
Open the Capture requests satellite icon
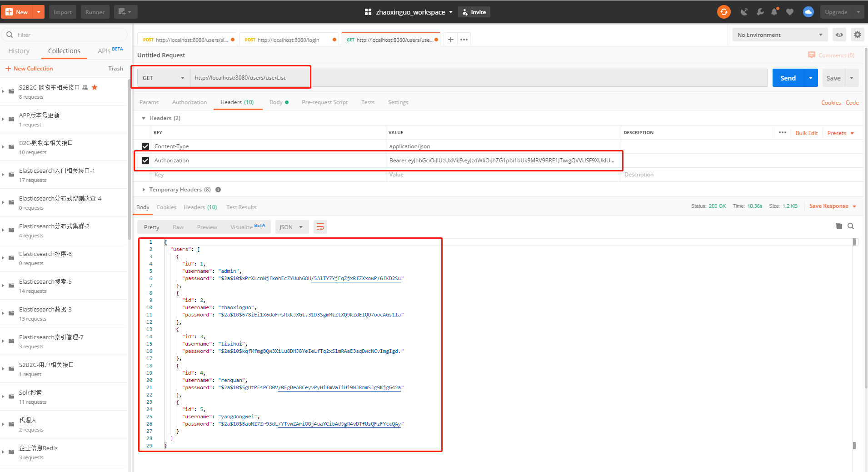(744, 12)
